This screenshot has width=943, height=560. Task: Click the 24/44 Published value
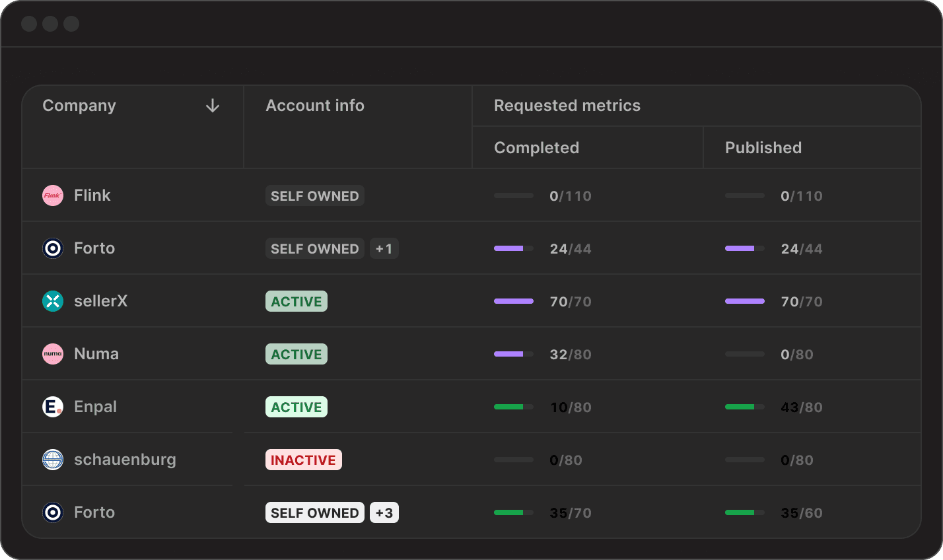click(802, 249)
